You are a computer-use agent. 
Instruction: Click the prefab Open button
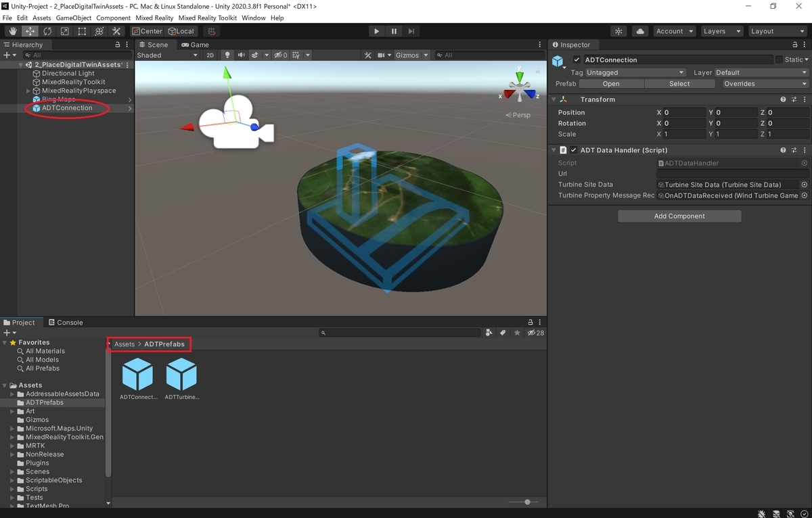click(x=611, y=84)
